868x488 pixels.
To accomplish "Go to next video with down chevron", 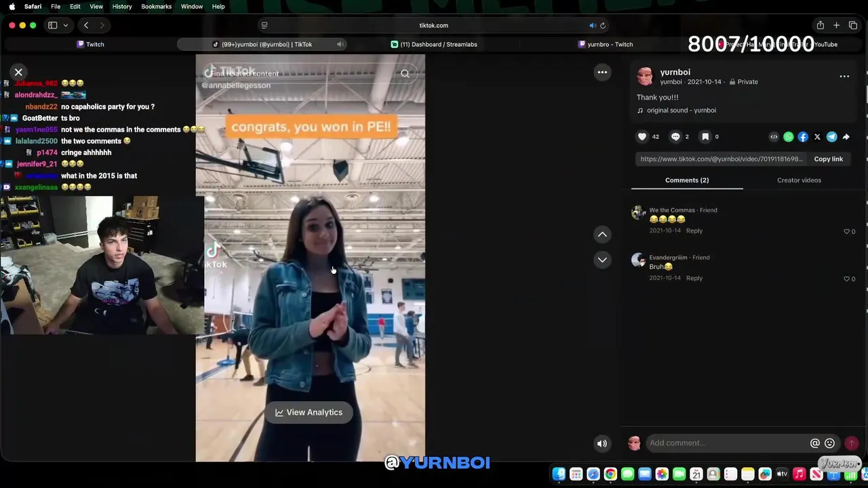I will [602, 260].
